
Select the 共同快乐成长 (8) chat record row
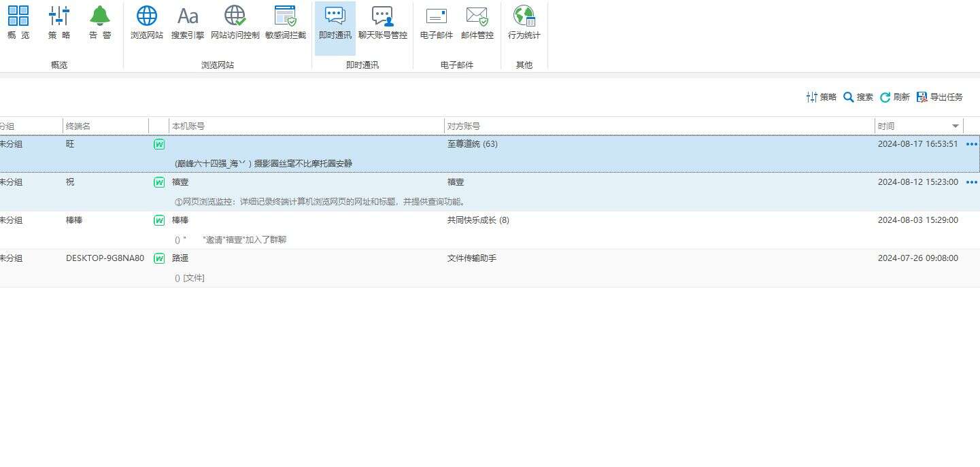(477, 220)
